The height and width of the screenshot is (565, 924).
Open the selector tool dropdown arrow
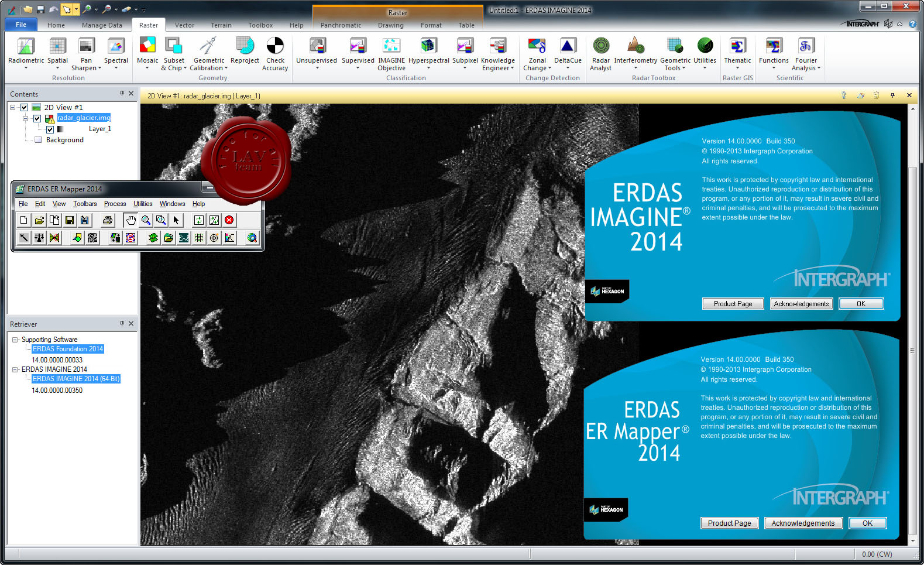point(76,9)
